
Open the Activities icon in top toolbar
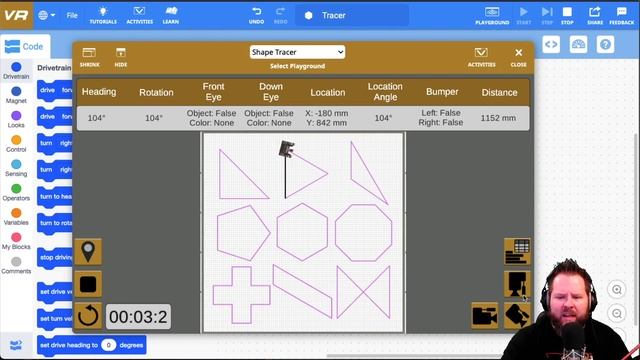(139, 15)
